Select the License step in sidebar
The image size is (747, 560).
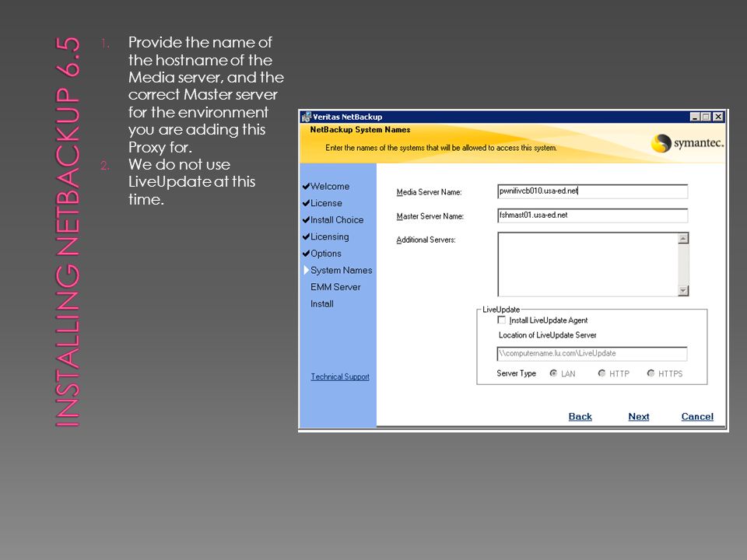click(326, 203)
